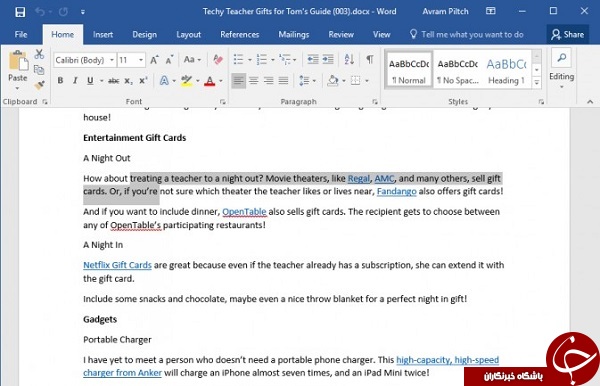This screenshot has height=386, width=600.
Task: Switch to the Insert tab
Action: click(103, 34)
